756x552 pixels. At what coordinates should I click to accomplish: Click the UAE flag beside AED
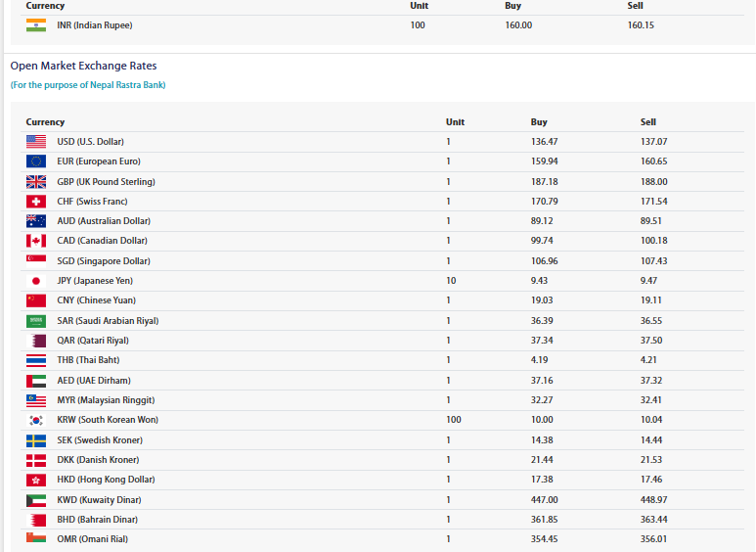coord(36,381)
